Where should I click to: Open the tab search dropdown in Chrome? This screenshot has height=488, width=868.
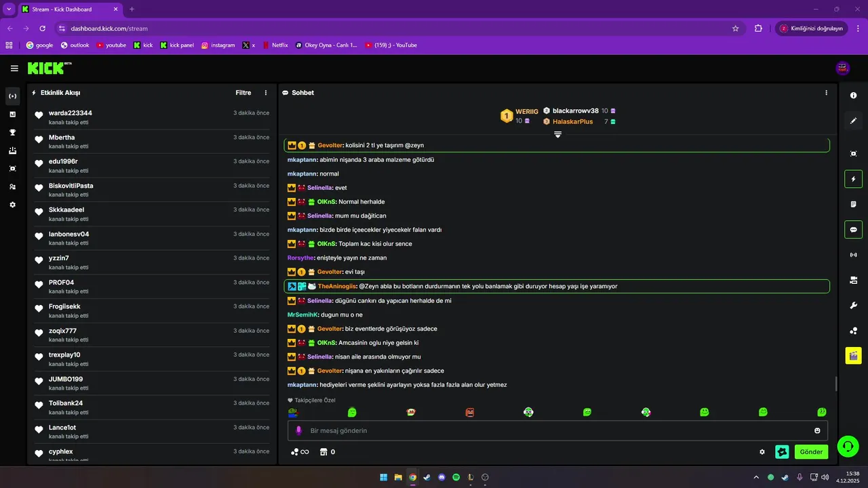pos(9,9)
